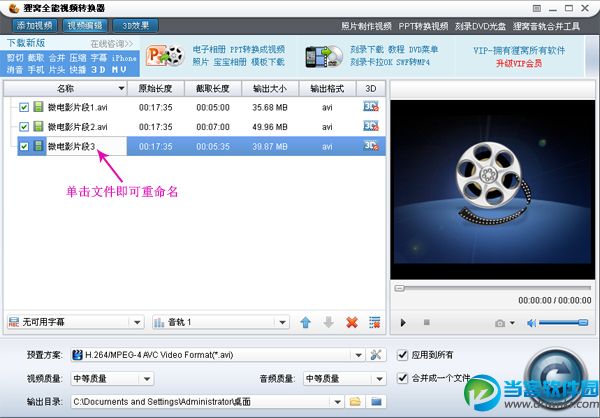Click the 3D icon for 微电影片段1.avi

point(371,106)
